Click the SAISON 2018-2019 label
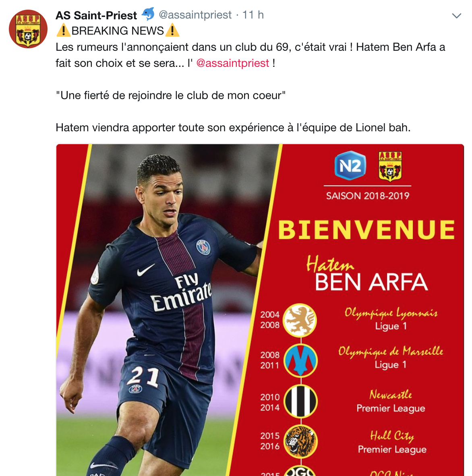The width and height of the screenshot is (472, 476). [x=368, y=196]
